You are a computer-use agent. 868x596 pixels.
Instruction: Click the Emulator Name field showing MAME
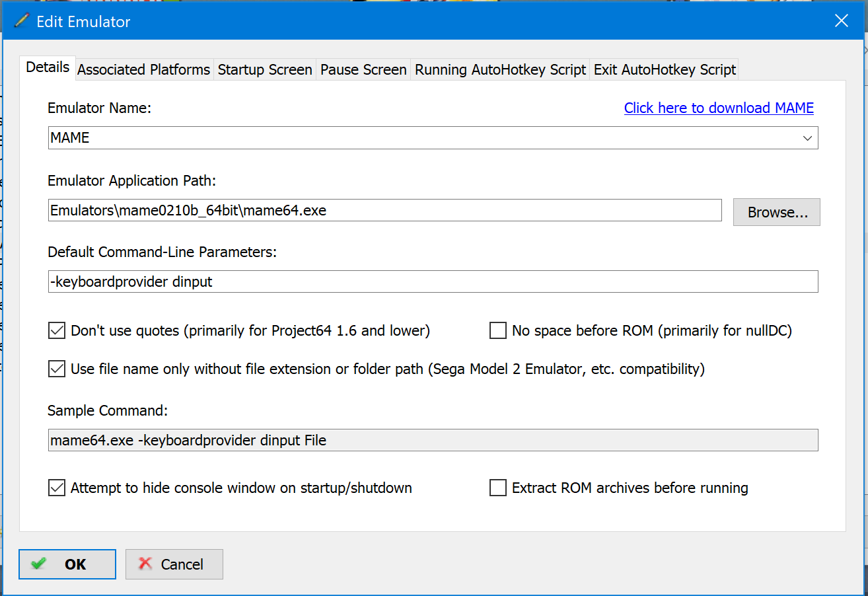pyautogui.click(x=433, y=138)
